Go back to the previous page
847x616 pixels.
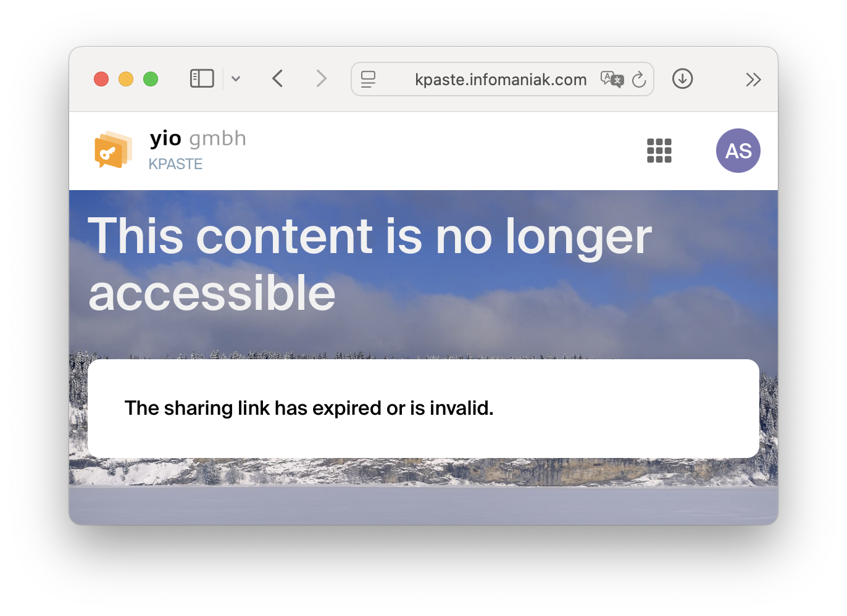(278, 79)
